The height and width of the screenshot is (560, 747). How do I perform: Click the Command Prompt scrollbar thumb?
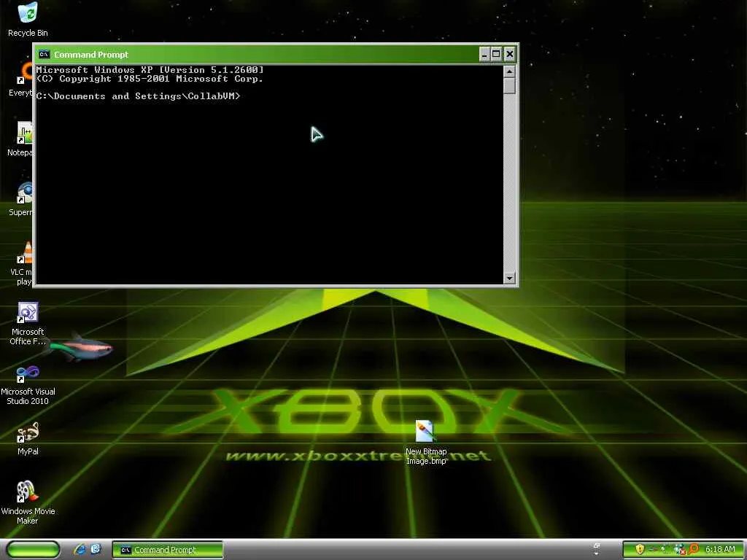pos(509,86)
